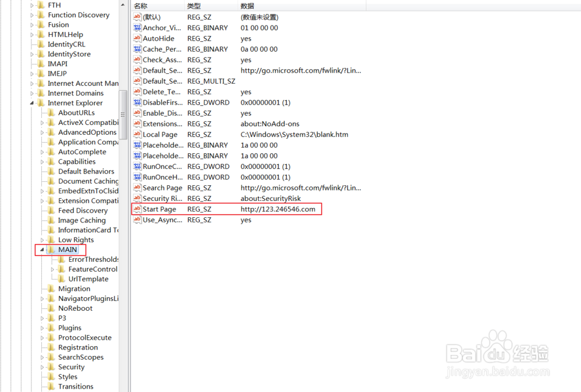Click the Search Page string value icon
581x392 pixels.
pyautogui.click(x=137, y=188)
